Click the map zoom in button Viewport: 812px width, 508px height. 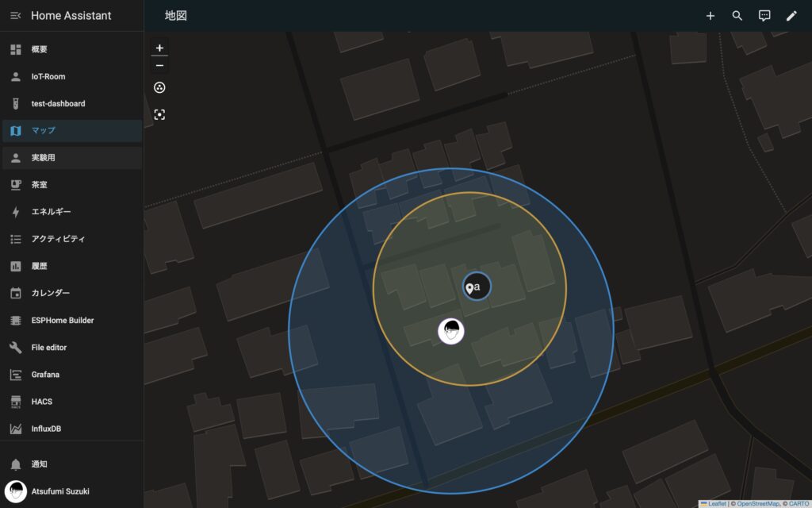pos(159,48)
